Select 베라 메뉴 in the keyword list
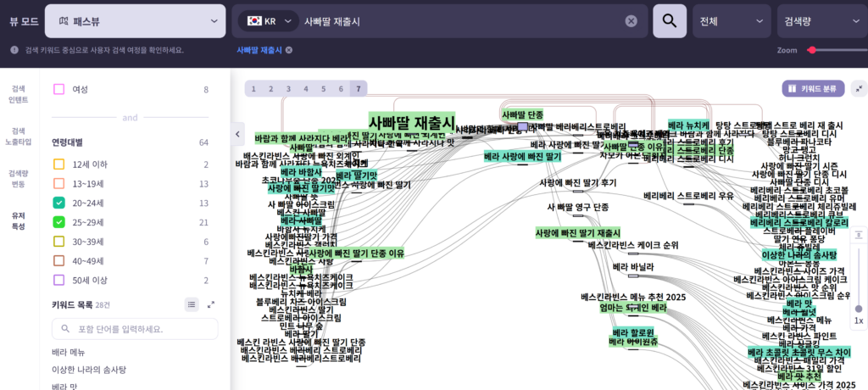The height and width of the screenshot is (390, 868). pyautogui.click(x=70, y=352)
